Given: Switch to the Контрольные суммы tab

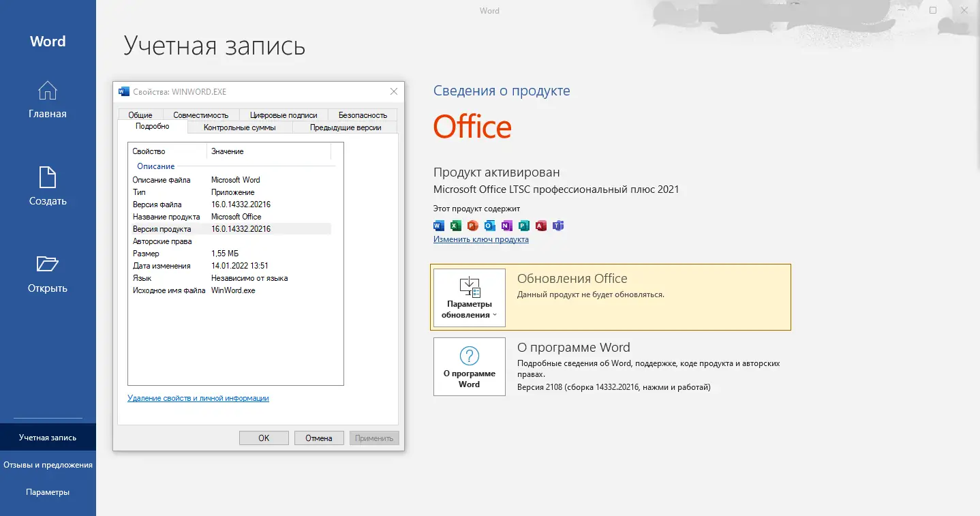Looking at the screenshot, I should click(239, 127).
